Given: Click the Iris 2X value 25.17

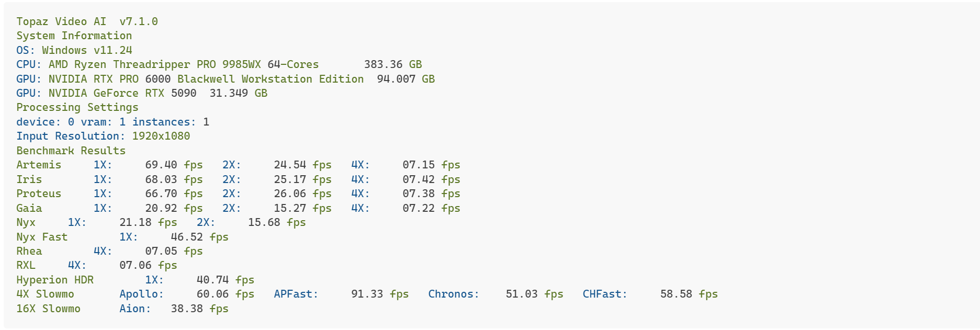Looking at the screenshot, I should click(289, 179).
